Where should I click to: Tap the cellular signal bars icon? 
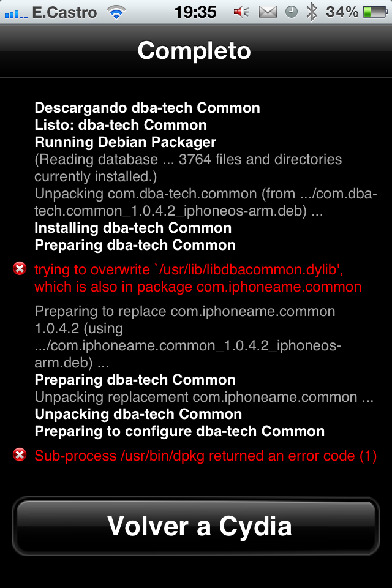point(16,13)
